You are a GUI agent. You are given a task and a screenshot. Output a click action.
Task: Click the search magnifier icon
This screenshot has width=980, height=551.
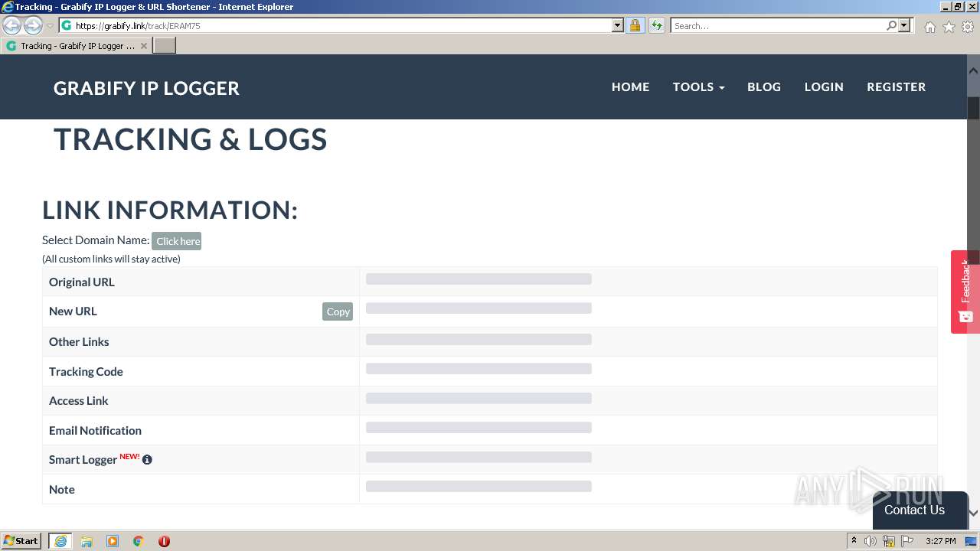pos(891,25)
